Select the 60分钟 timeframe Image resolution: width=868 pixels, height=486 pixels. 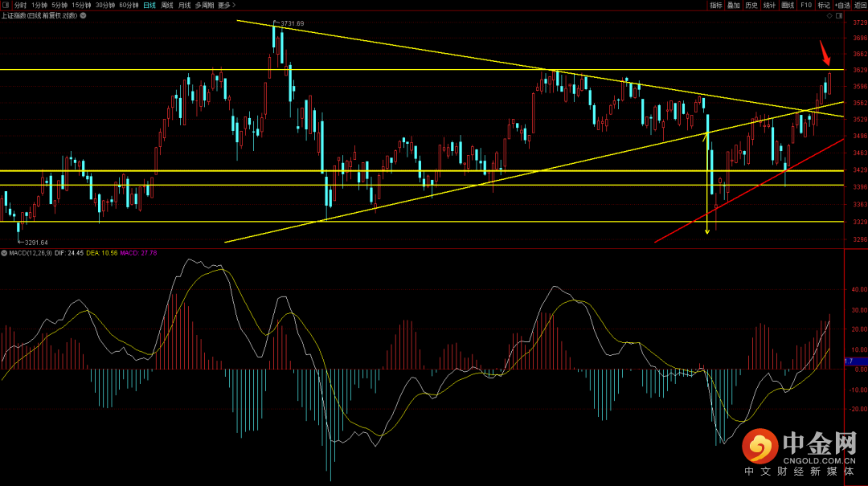[x=129, y=5]
